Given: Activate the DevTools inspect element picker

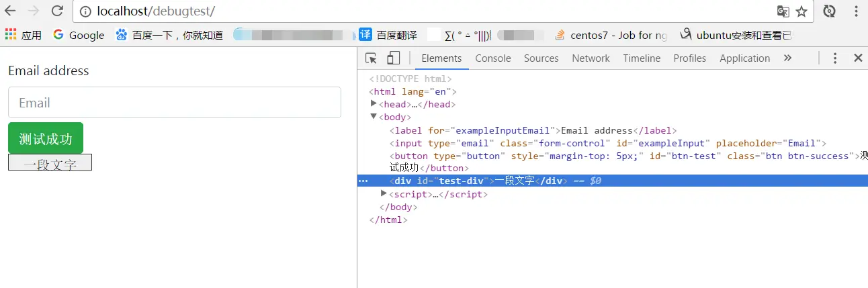Looking at the screenshot, I should click(371, 58).
